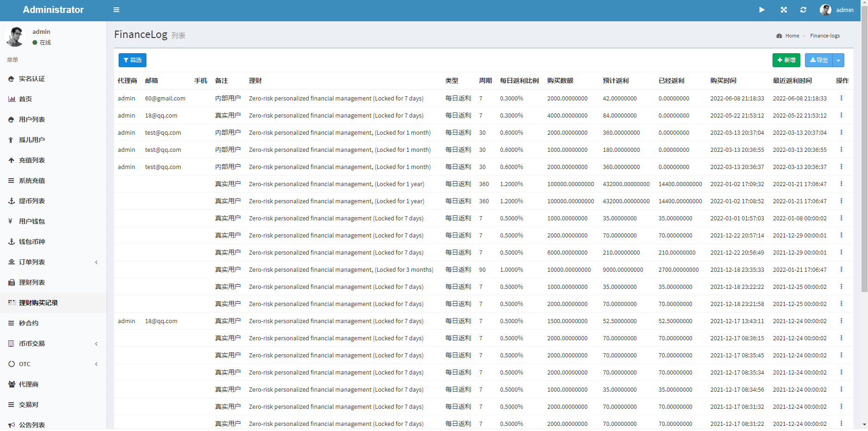Open 实名认证 in sidebar
This screenshot has width=868, height=431.
[x=32, y=79]
